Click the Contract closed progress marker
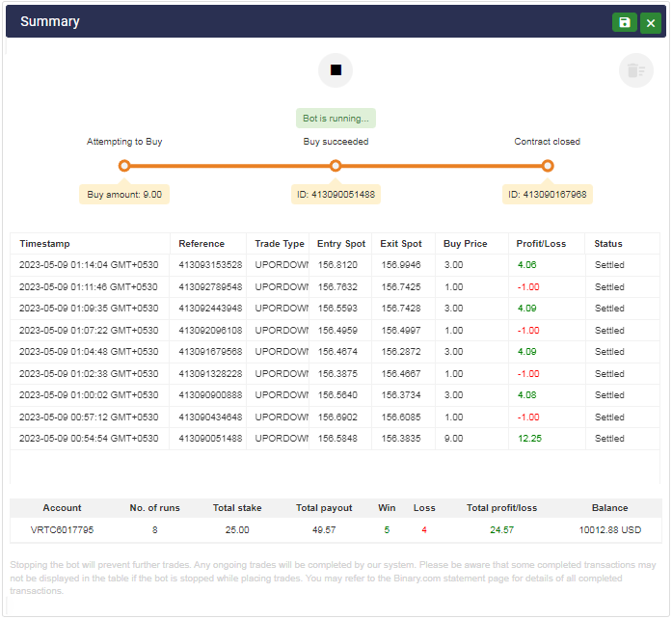Screen dimensions: 672x619 (547, 166)
